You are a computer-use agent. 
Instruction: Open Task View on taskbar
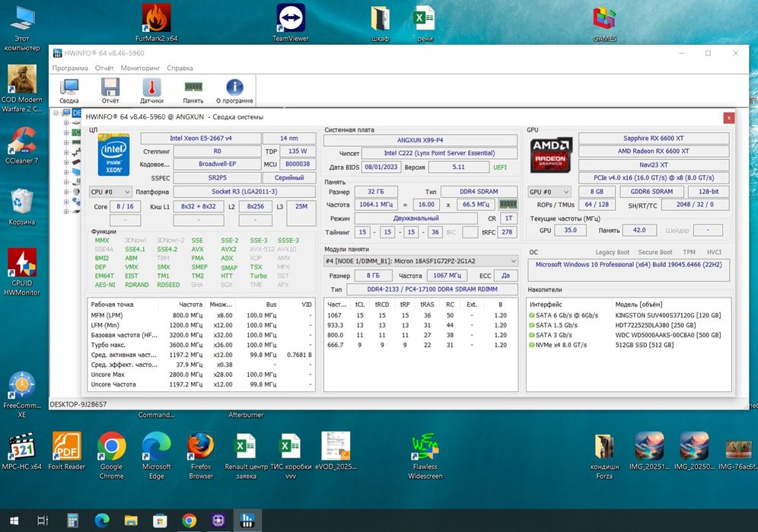point(43,521)
